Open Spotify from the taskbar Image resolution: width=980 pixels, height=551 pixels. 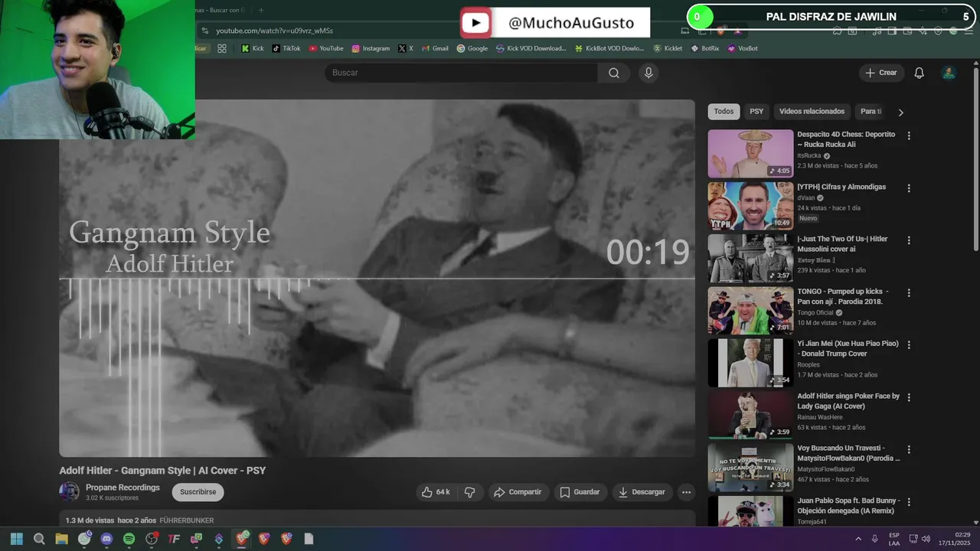(x=129, y=539)
